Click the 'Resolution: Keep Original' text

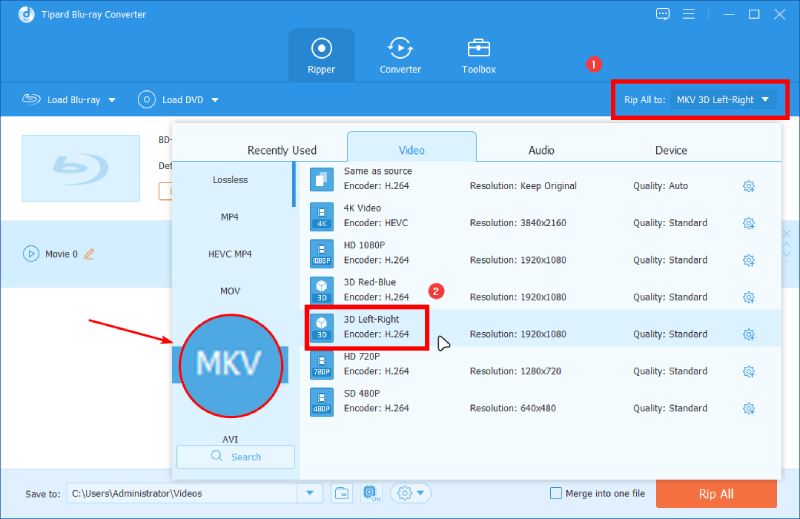pyautogui.click(x=523, y=186)
